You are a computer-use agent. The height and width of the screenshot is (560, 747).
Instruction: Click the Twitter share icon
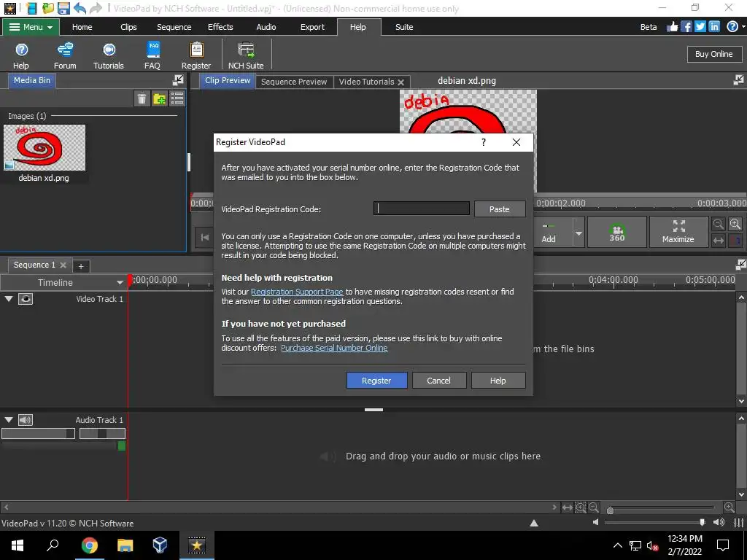700,27
